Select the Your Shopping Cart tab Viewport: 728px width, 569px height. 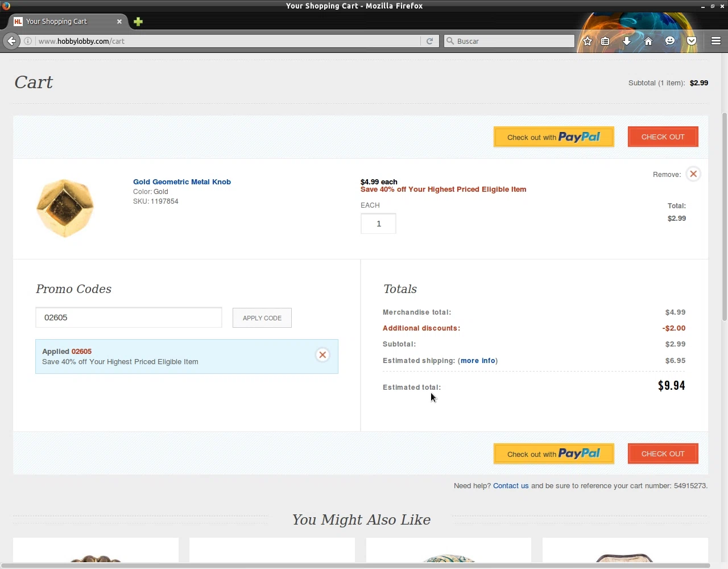click(x=67, y=22)
